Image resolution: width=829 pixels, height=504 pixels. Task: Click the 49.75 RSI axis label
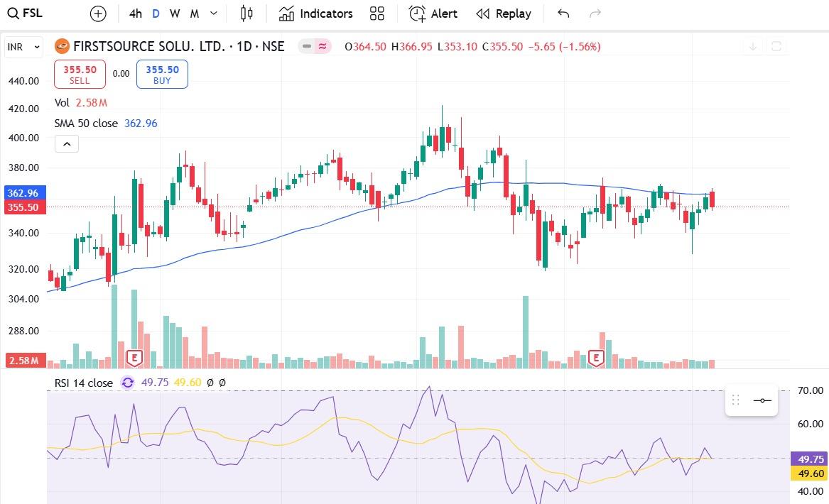point(809,459)
